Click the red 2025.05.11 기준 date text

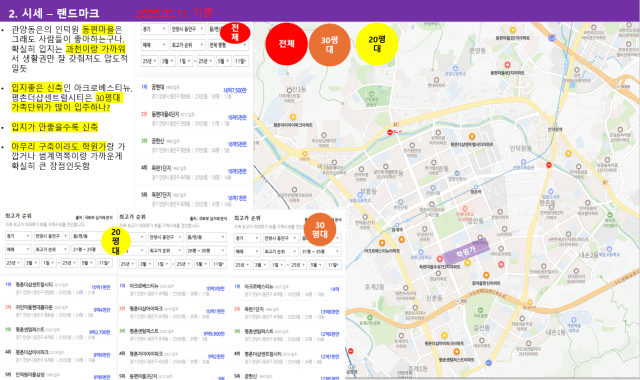(x=174, y=13)
